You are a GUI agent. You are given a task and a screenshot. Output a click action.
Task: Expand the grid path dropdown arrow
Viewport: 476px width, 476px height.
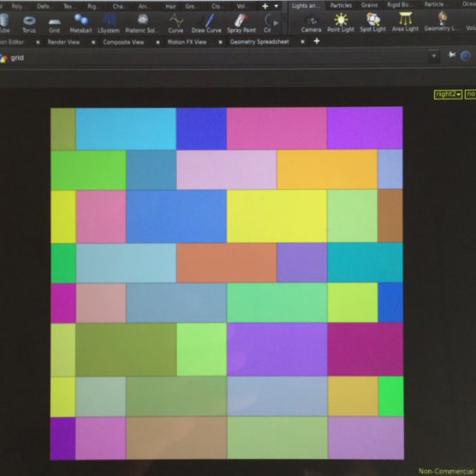pyautogui.click(x=434, y=57)
